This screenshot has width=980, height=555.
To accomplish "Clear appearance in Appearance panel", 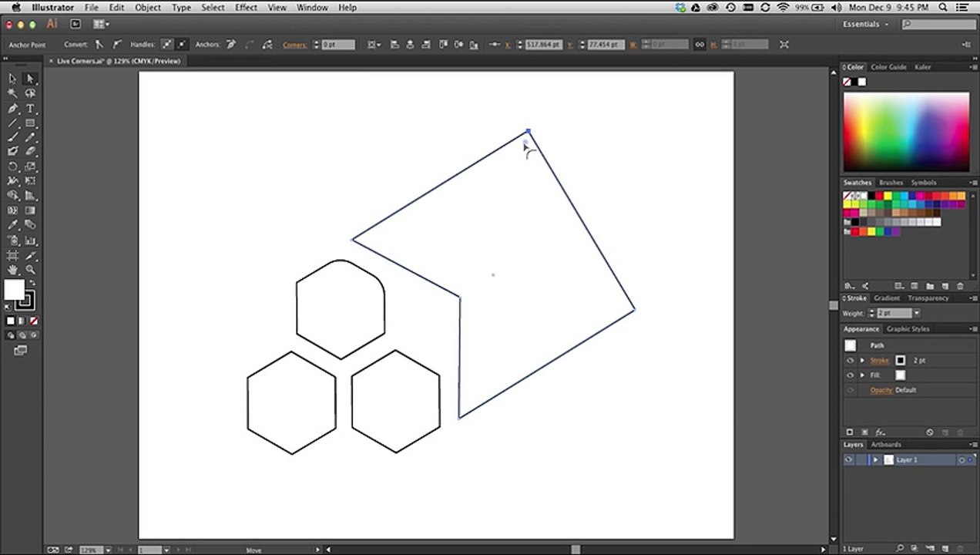I will [930, 432].
